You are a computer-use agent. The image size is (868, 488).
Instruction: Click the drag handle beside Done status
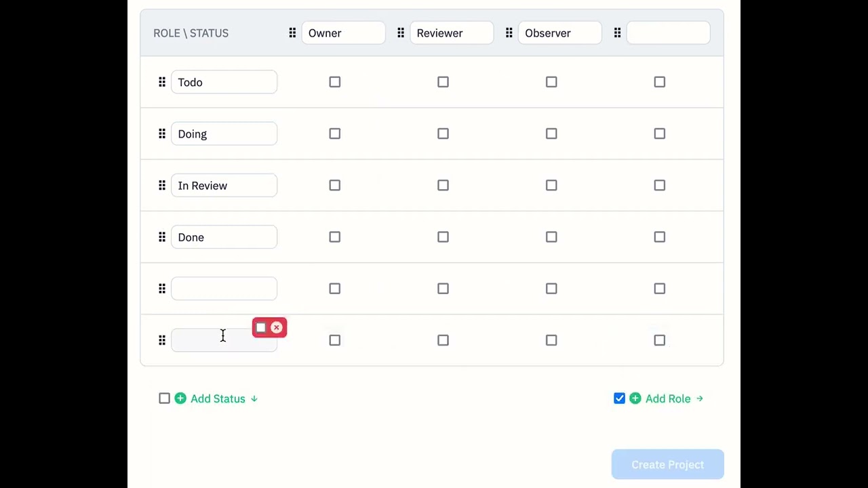pos(162,237)
